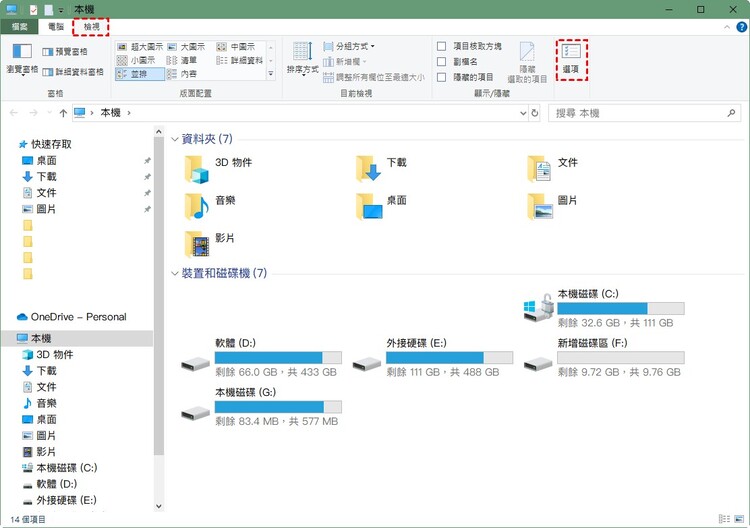Switch to details view icon in status bar

click(725, 519)
